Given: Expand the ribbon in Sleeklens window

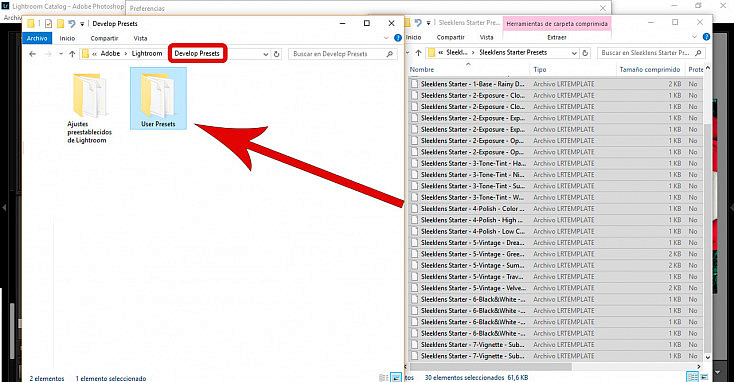Looking at the screenshot, I should coord(695,37).
